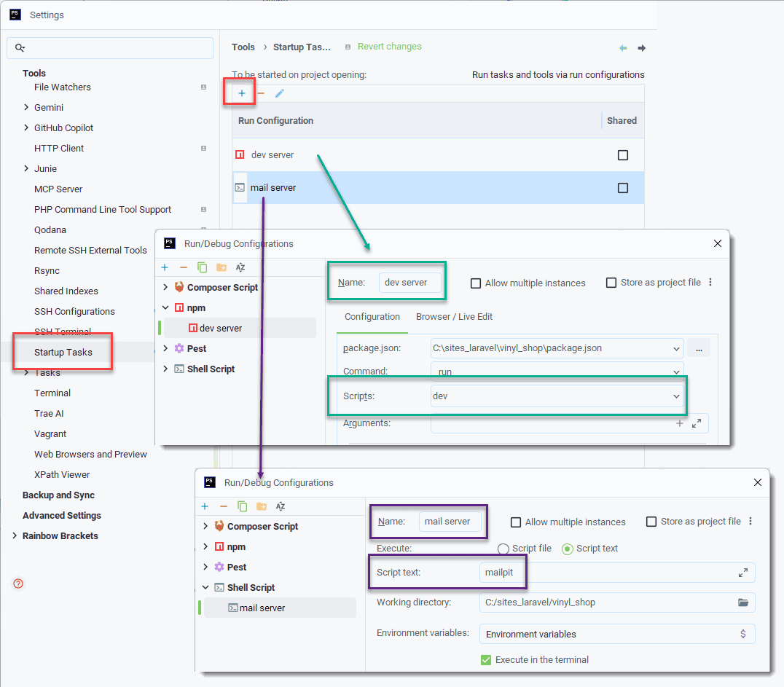Click the folder browse icon for Working directory
Screen dimensions: 784x687
pos(742,602)
